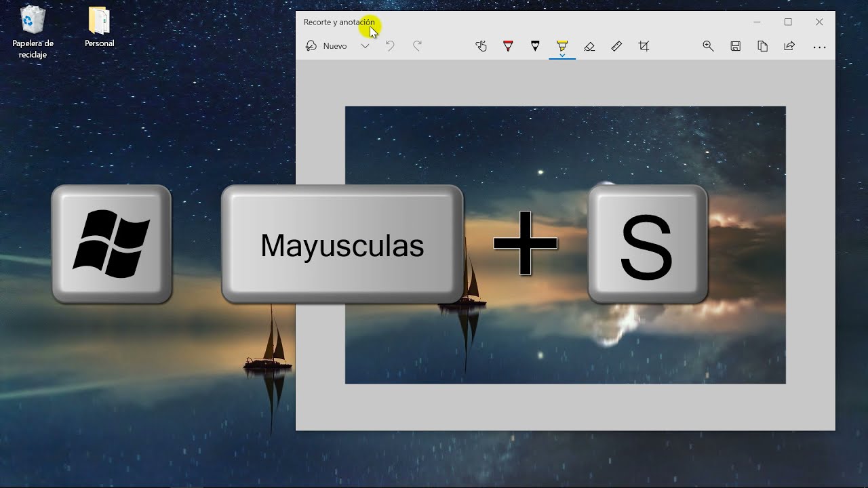Copy the snip to clipboard
This screenshot has height=488, width=868.
click(x=762, y=46)
